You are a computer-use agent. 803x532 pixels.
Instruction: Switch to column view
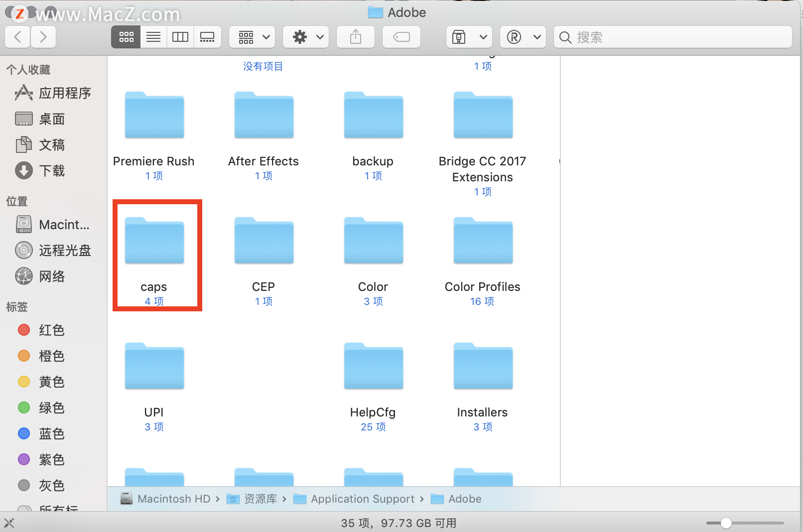[180, 37]
